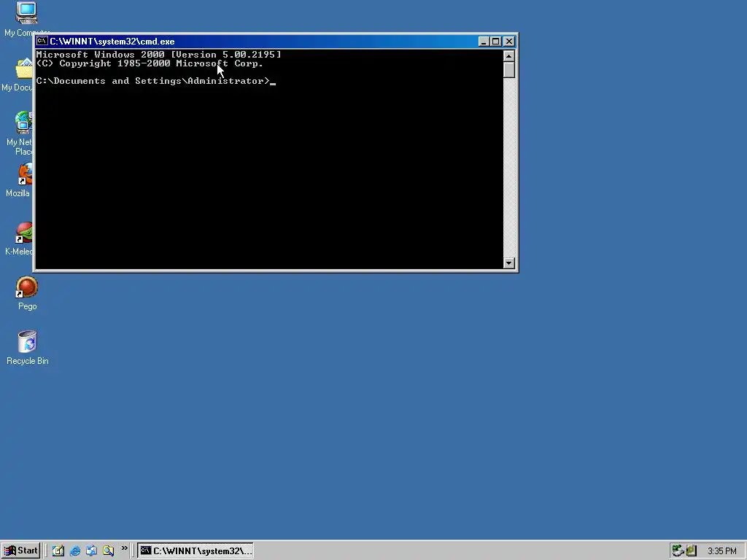Click the Show Desktop quick launch icon
Screen dimensions: 747x560
(x=58, y=551)
